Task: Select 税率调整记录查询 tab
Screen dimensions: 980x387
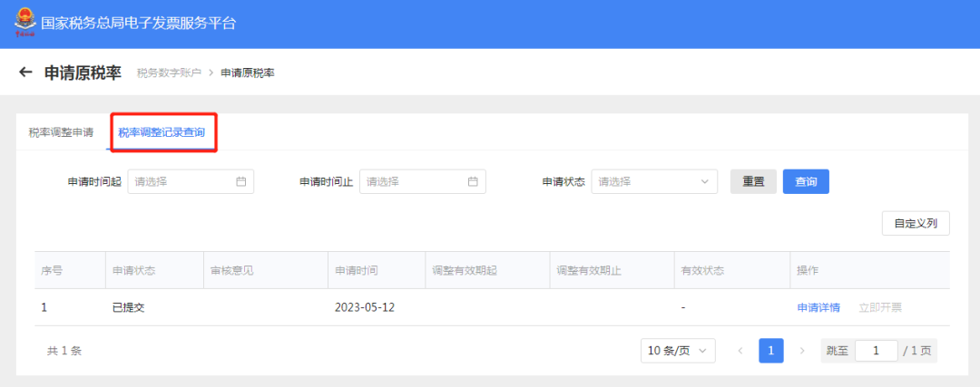Action: (x=162, y=132)
